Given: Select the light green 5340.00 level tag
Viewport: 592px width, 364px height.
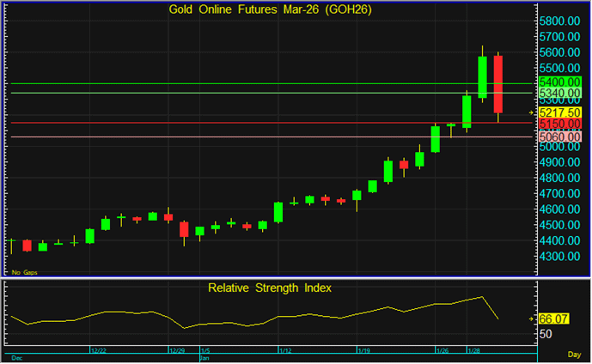Looking at the screenshot, I should pos(561,93).
